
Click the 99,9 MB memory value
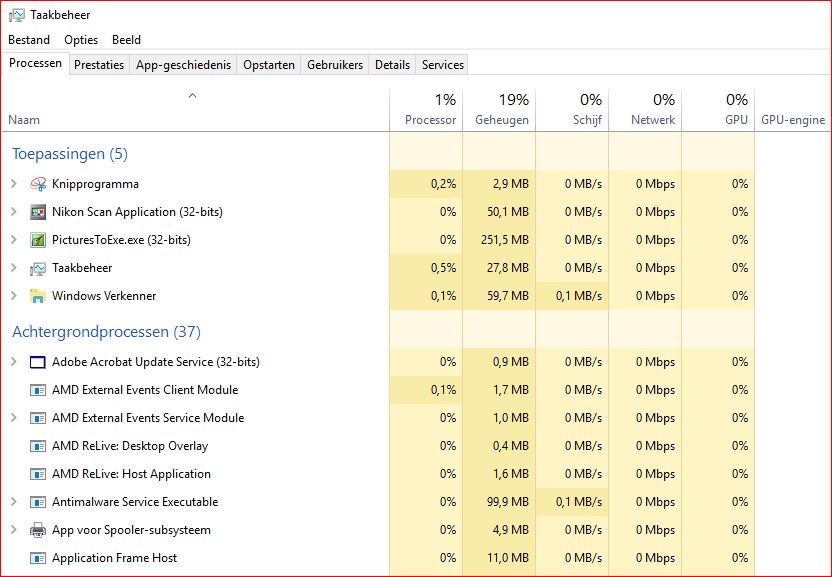click(x=508, y=502)
